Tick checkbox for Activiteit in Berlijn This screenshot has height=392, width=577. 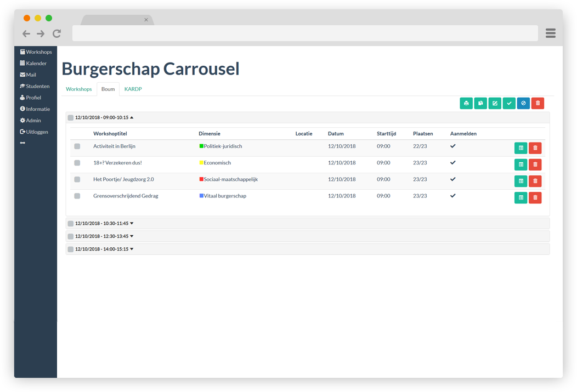77,146
